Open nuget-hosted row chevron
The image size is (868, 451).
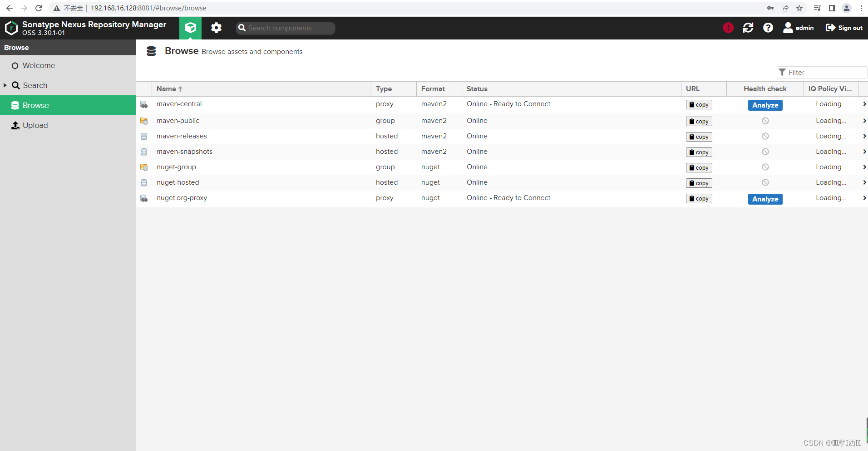click(864, 182)
